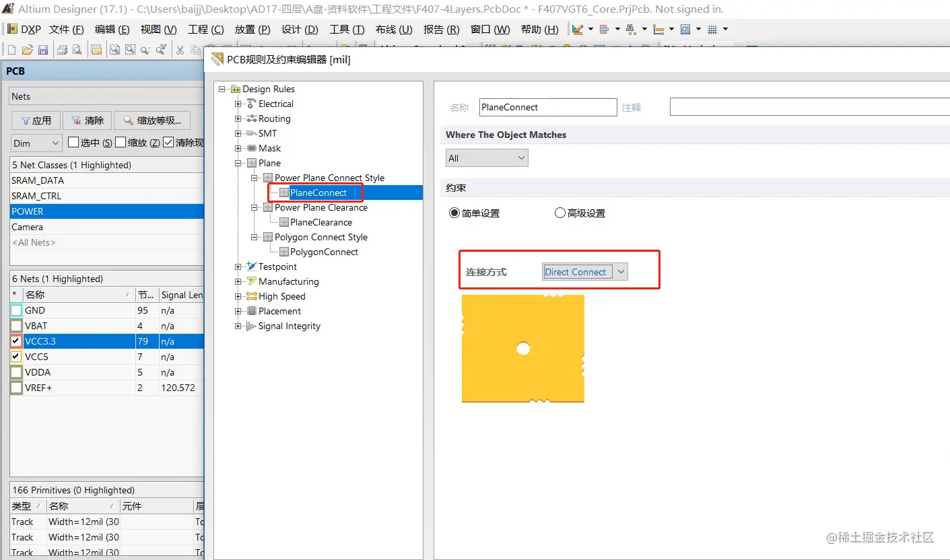Image resolution: width=950 pixels, height=560 pixels.
Task: Open the 布线 (U) menu
Action: (x=394, y=30)
